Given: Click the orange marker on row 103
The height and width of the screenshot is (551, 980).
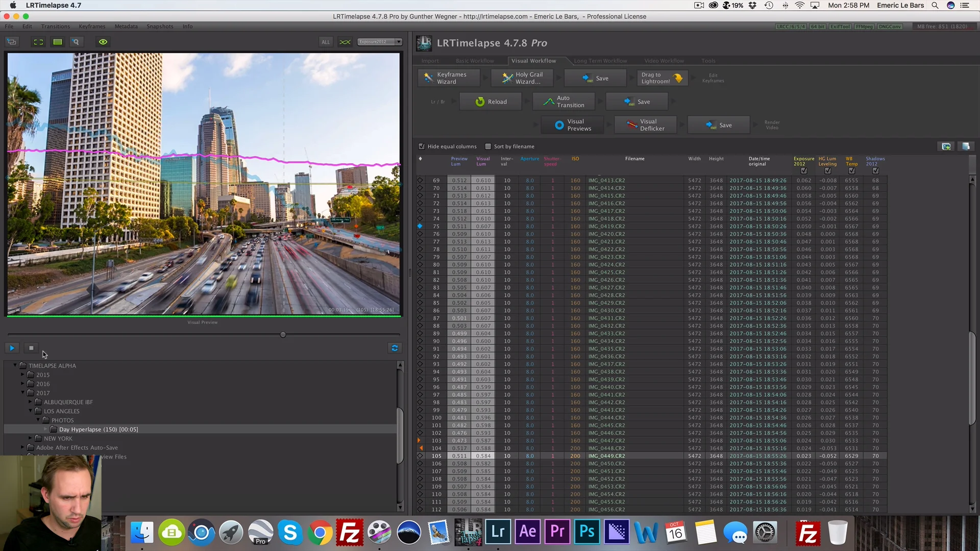Looking at the screenshot, I should 420,440.
